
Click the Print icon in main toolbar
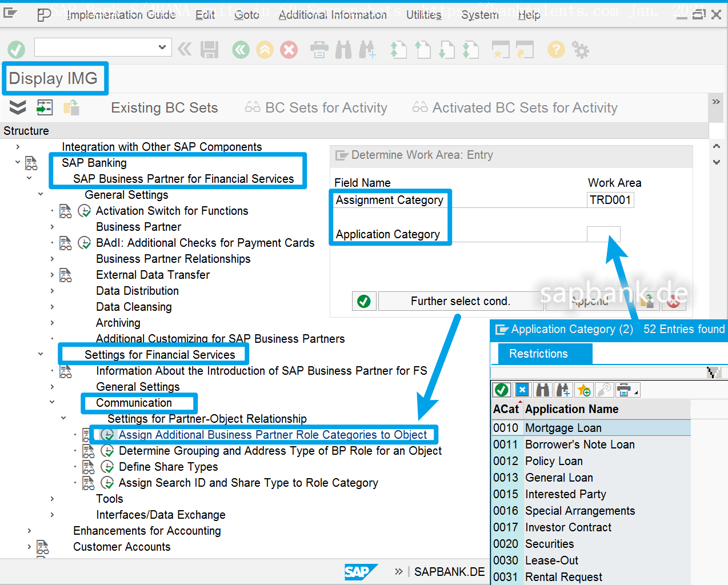(319, 50)
